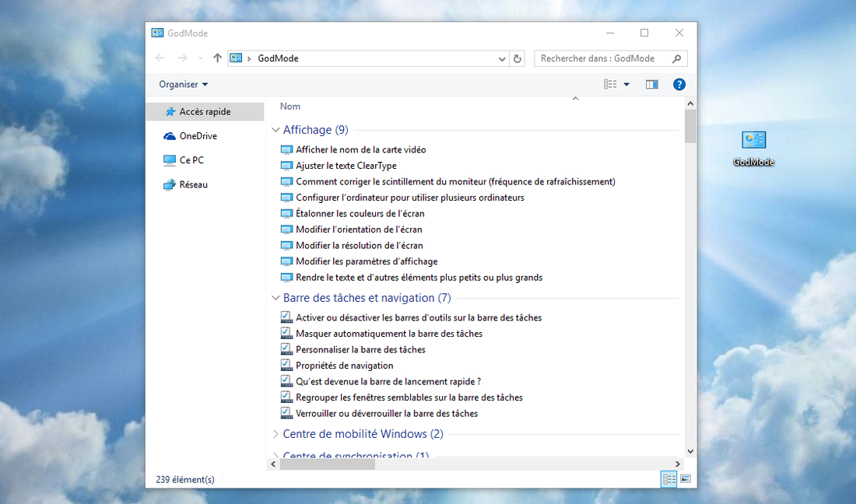
Task: Collapse Barre des tâches et navigation group
Action: (x=275, y=298)
